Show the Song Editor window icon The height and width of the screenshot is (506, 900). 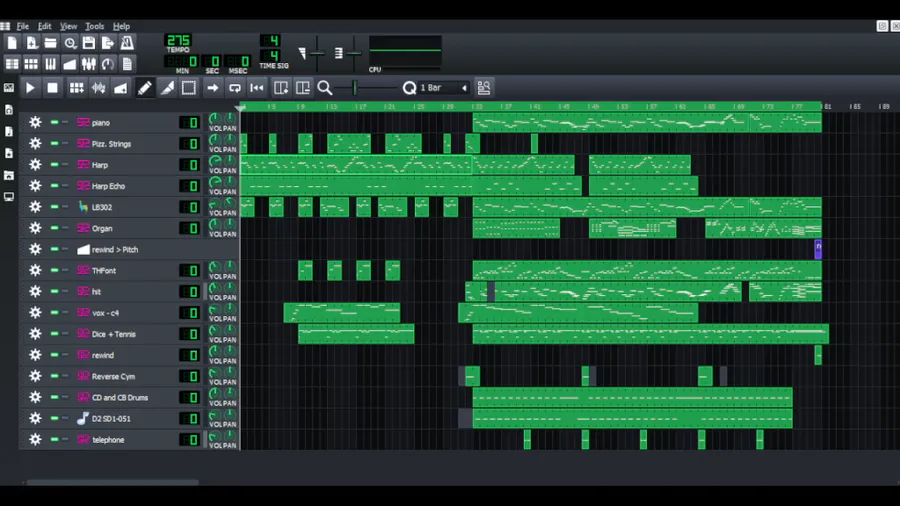click(12, 64)
